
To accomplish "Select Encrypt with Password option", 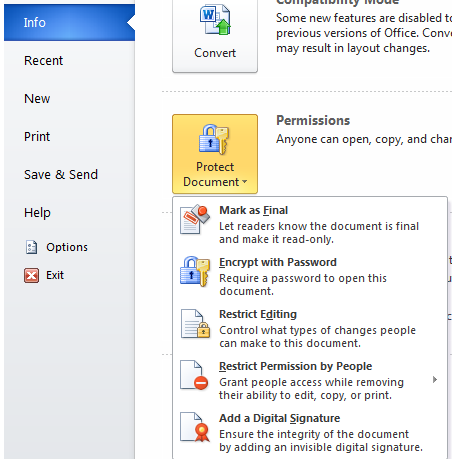I will point(310,276).
